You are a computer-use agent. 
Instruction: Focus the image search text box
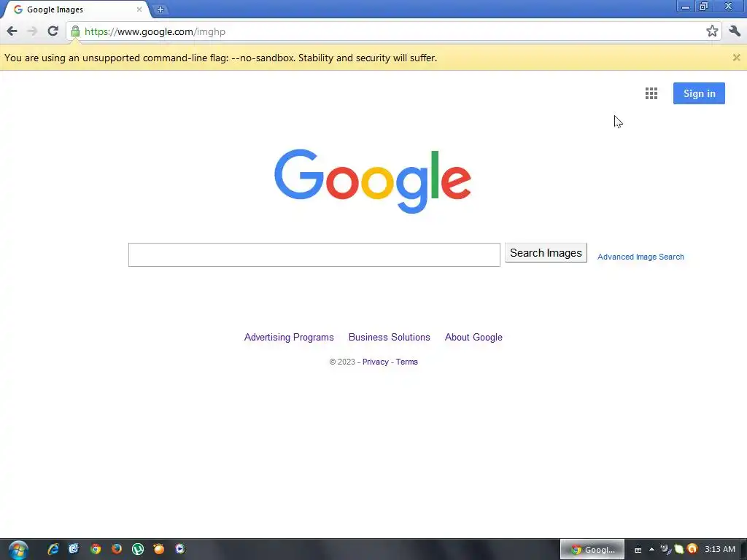click(314, 254)
